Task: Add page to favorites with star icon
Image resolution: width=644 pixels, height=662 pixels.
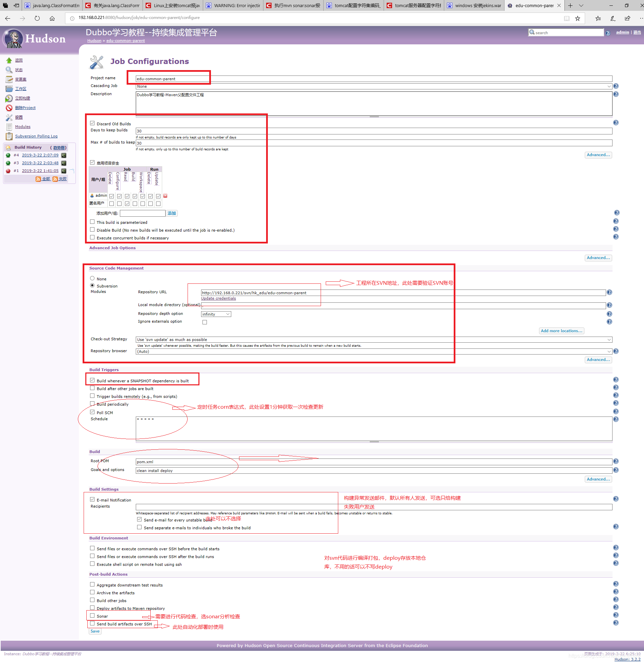Action: [x=578, y=18]
